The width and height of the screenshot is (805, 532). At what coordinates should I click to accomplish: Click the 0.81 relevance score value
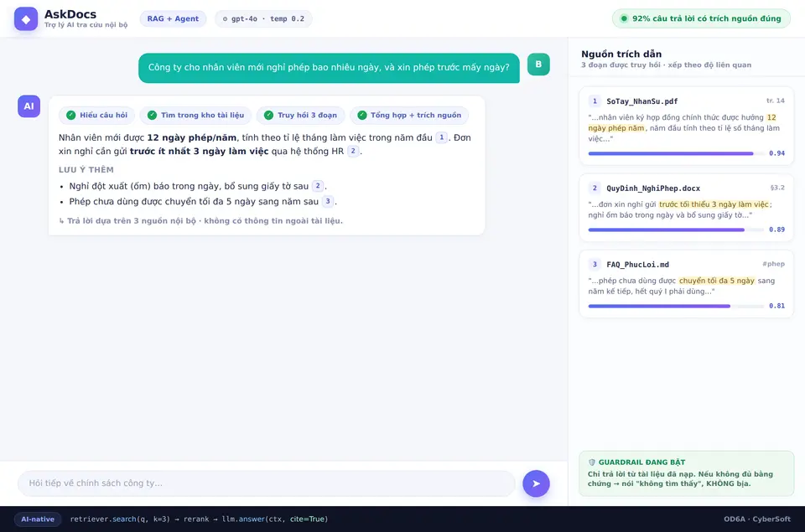(x=776, y=307)
